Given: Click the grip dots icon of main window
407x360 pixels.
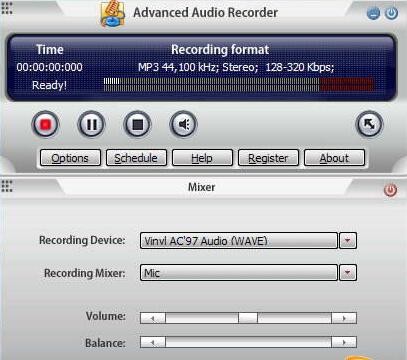Looking at the screenshot, I should pos(7,8).
